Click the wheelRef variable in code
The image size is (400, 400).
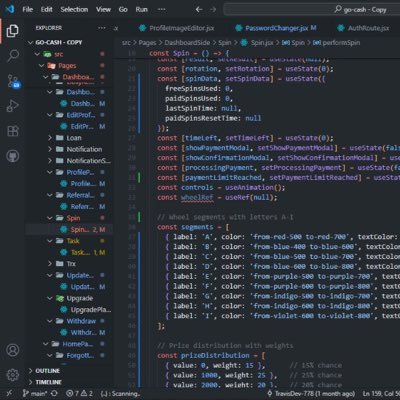[197, 197]
